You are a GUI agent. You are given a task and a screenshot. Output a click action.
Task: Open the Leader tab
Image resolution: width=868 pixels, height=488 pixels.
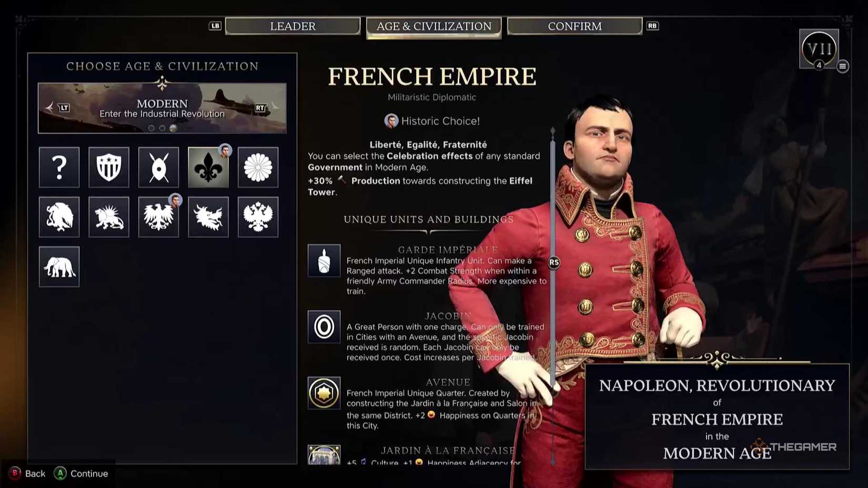[x=292, y=26]
